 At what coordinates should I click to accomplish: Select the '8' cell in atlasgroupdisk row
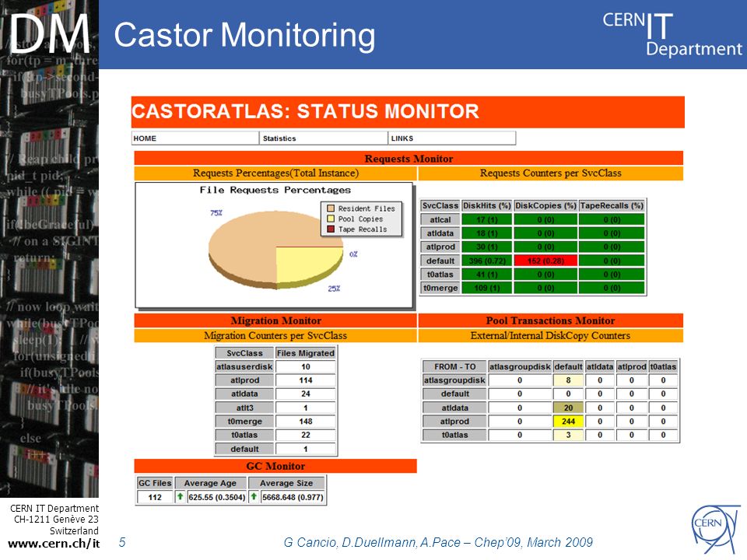[568, 380]
